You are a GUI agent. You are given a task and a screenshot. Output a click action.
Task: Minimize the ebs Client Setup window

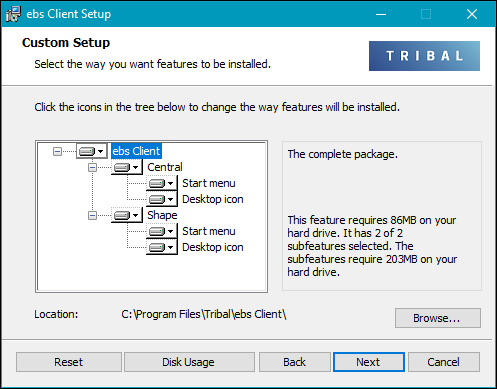click(x=381, y=14)
